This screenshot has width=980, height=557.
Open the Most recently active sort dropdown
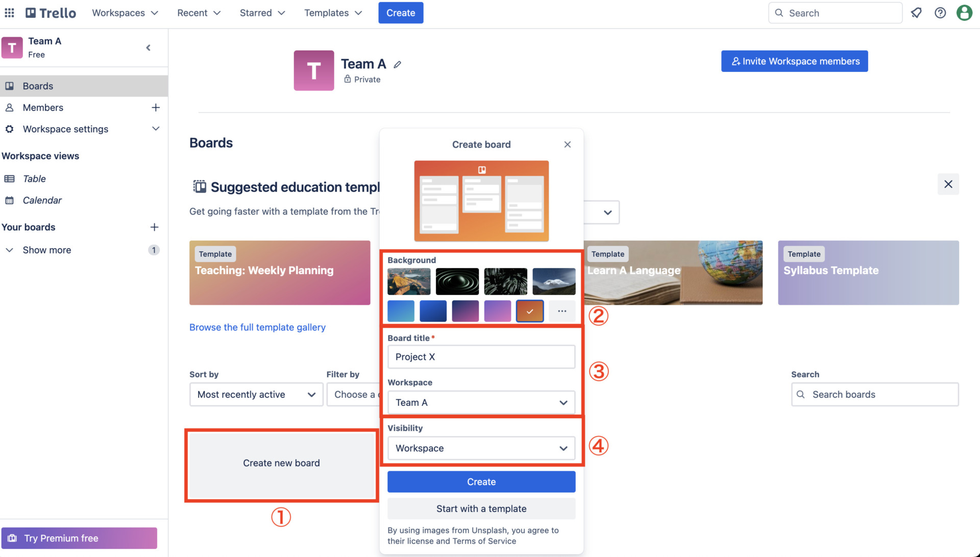click(x=256, y=394)
